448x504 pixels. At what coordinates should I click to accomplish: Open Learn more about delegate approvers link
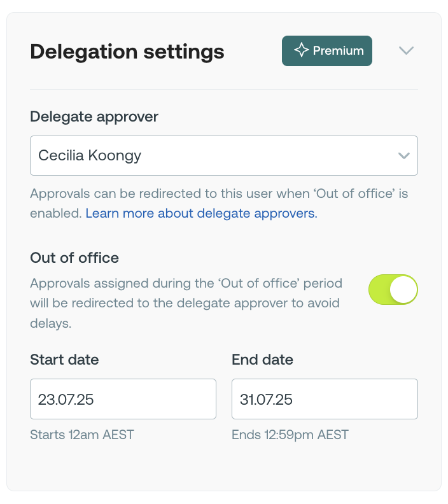click(x=201, y=214)
